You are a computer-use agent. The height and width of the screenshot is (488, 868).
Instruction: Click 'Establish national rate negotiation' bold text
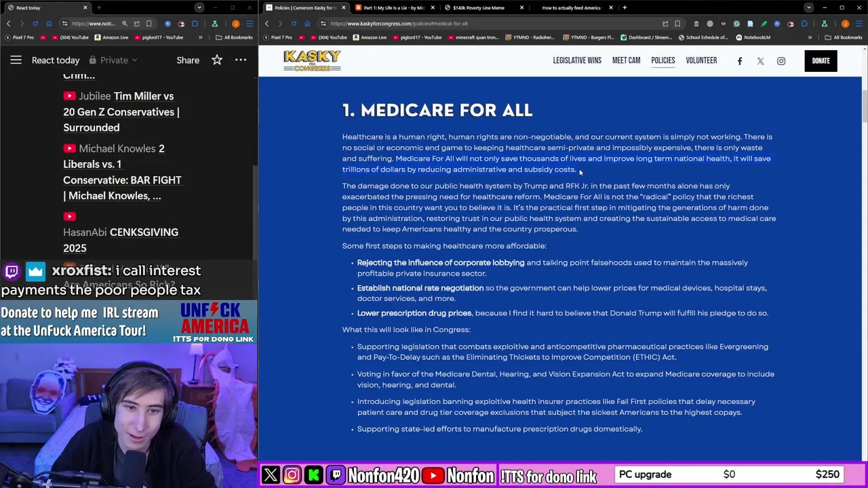tap(420, 288)
